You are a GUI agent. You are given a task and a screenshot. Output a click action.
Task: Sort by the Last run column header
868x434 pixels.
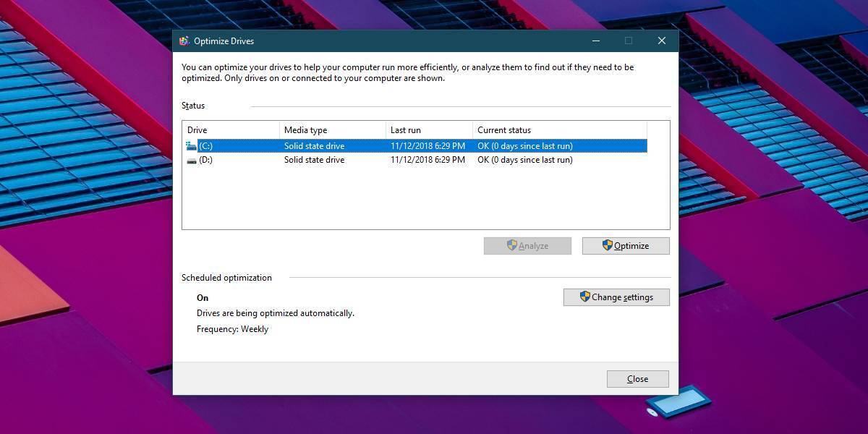click(429, 130)
